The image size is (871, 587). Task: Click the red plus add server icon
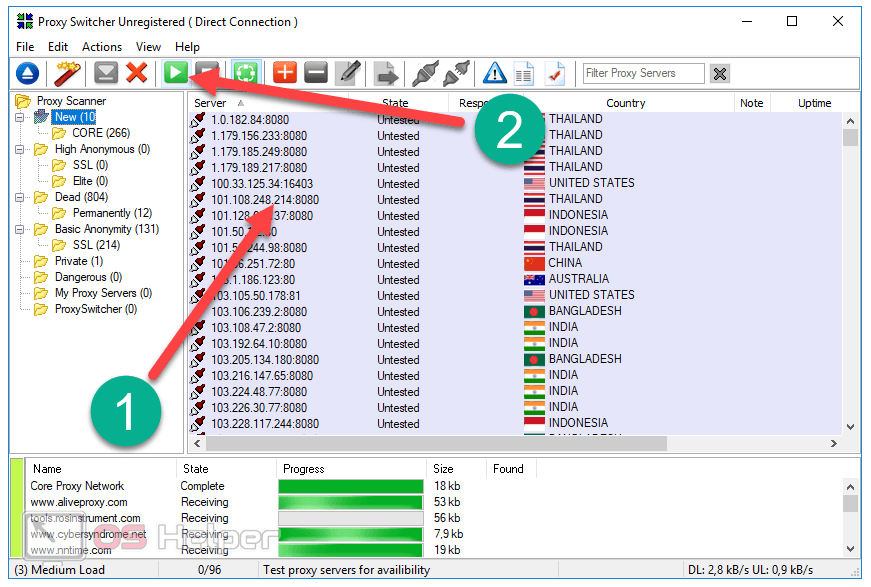click(x=285, y=73)
